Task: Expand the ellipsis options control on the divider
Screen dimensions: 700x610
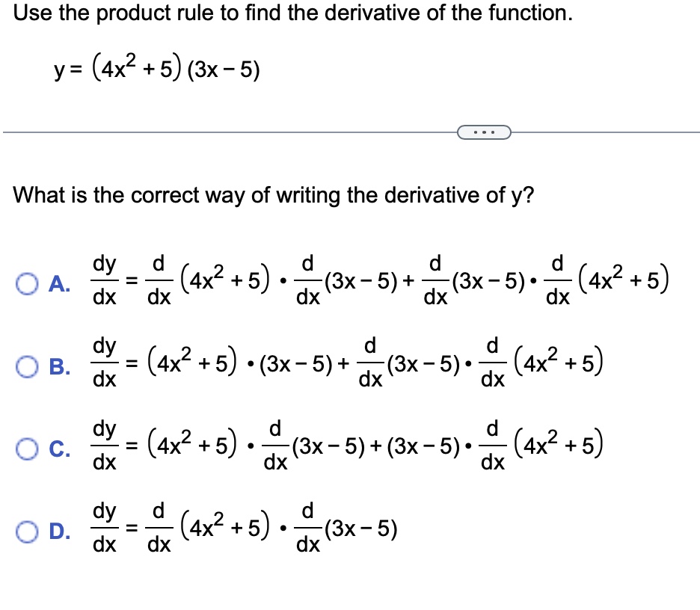Action: tap(483, 131)
